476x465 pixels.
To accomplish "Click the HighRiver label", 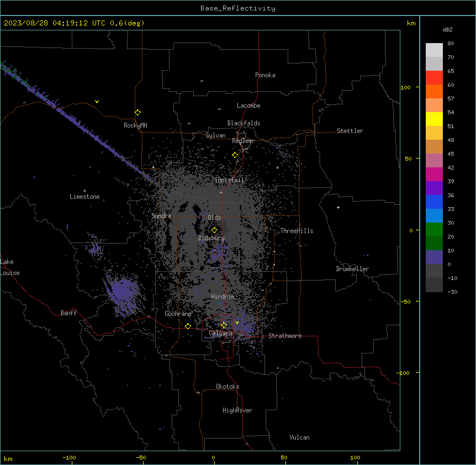I will (x=237, y=410).
